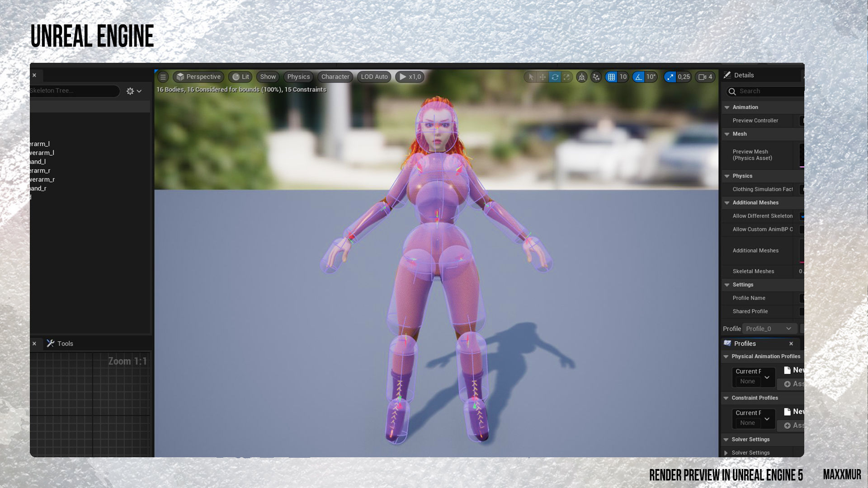The height and width of the screenshot is (488, 868).
Task: Select the 'erarm_r' bone row
Action: click(x=40, y=170)
